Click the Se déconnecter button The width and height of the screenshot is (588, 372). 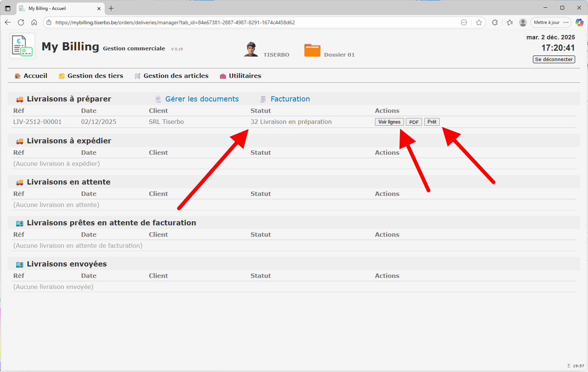click(553, 59)
